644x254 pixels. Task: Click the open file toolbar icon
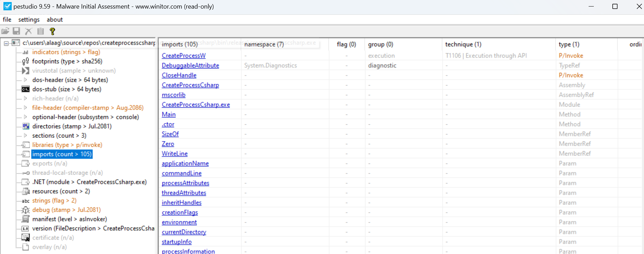point(6,31)
